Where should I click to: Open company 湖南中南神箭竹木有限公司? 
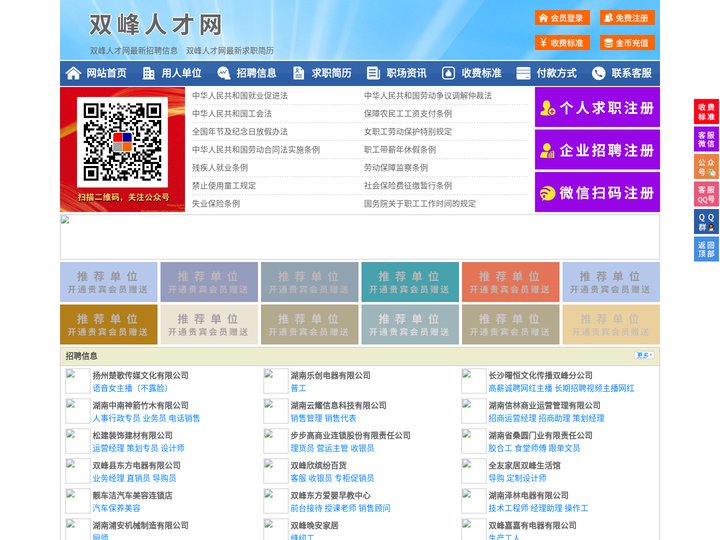point(141,405)
